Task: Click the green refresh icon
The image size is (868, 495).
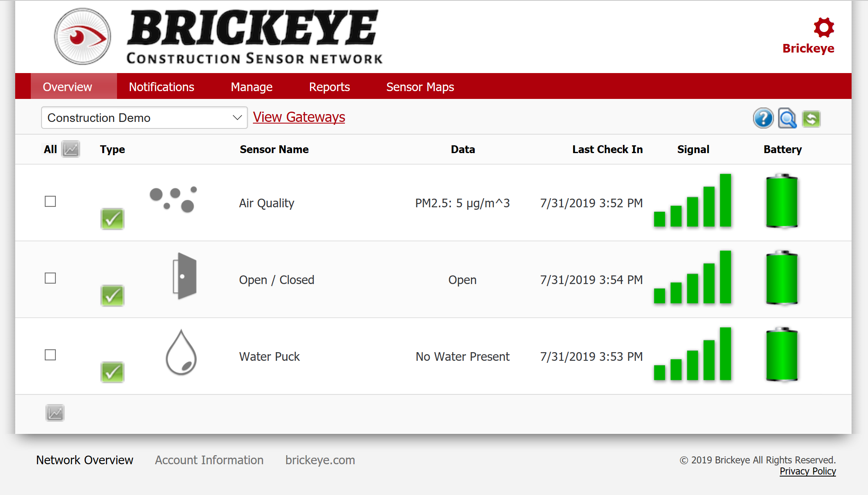Action: 811,119
